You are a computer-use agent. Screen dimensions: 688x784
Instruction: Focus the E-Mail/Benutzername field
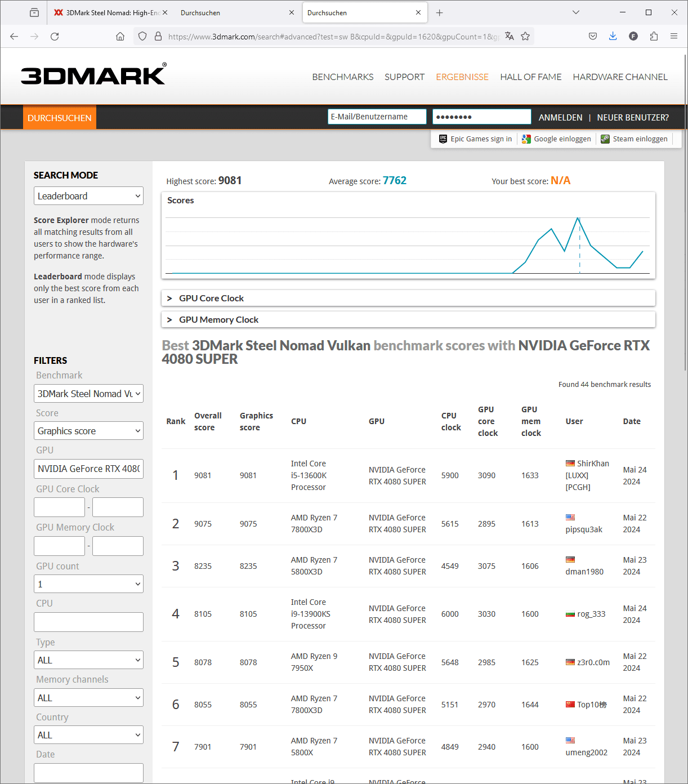point(377,117)
